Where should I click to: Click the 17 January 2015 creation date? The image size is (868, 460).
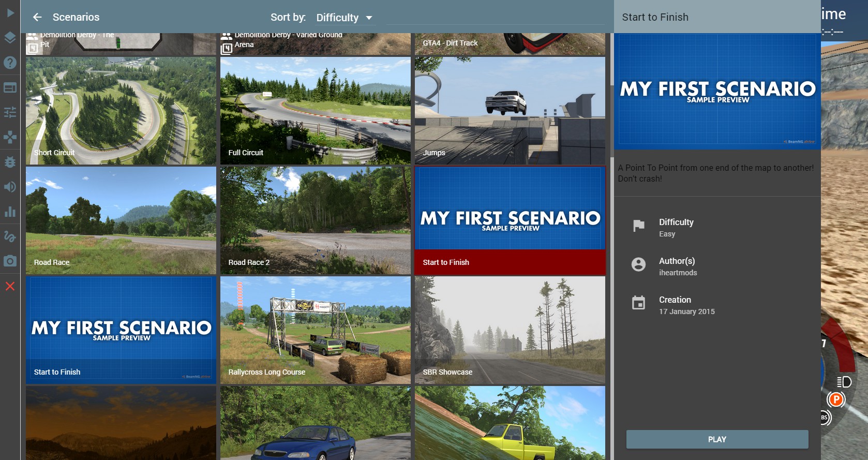click(x=687, y=311)
